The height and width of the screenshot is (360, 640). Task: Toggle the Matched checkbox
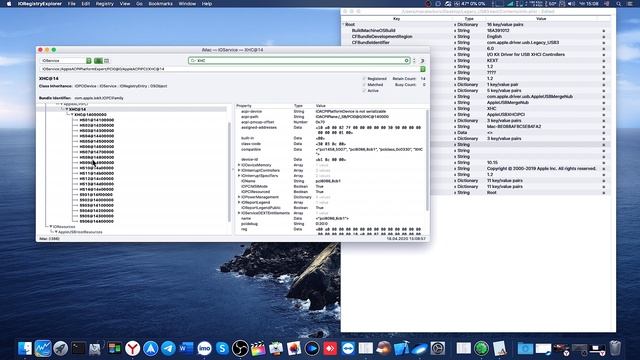(364, 84)
